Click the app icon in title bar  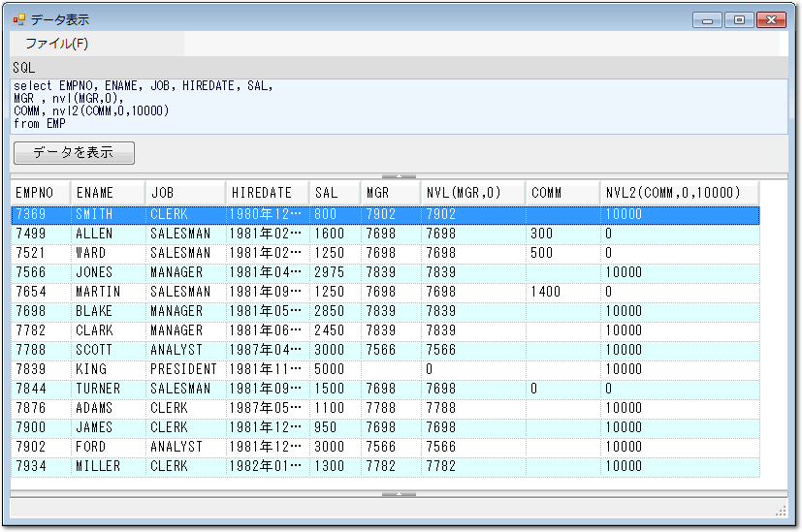coord(19,19)
